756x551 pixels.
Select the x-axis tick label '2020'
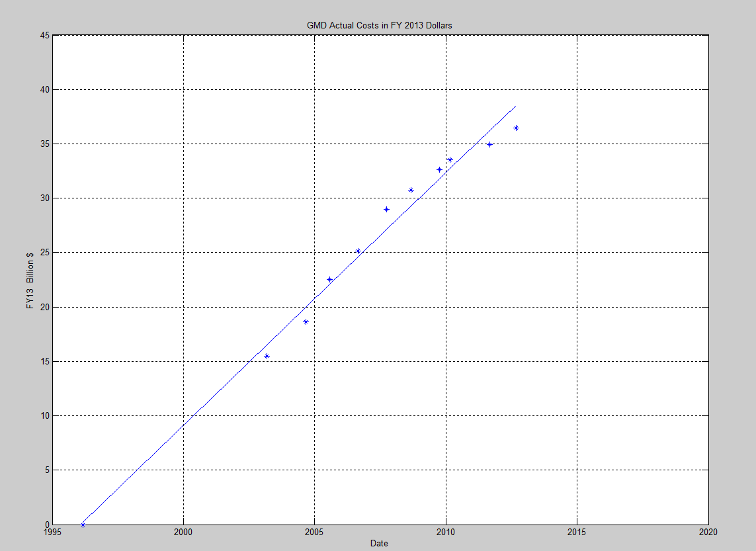[708, 531]
